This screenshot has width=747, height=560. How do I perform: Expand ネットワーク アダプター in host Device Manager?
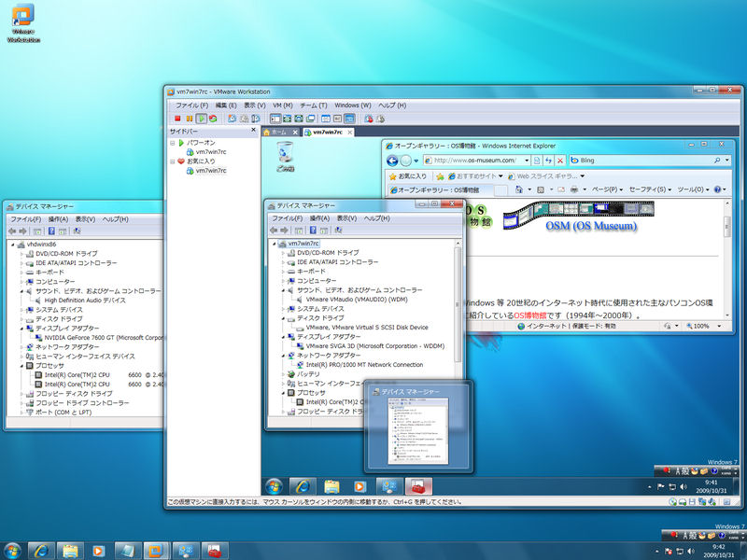coord(21,347)
